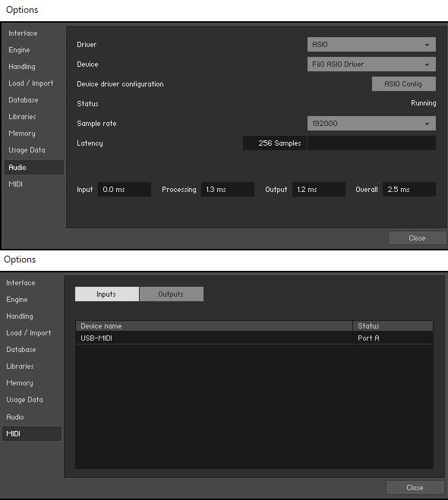Switch to MIDI in the upper sidebar

pyautogui.click(x=16, y=184)
